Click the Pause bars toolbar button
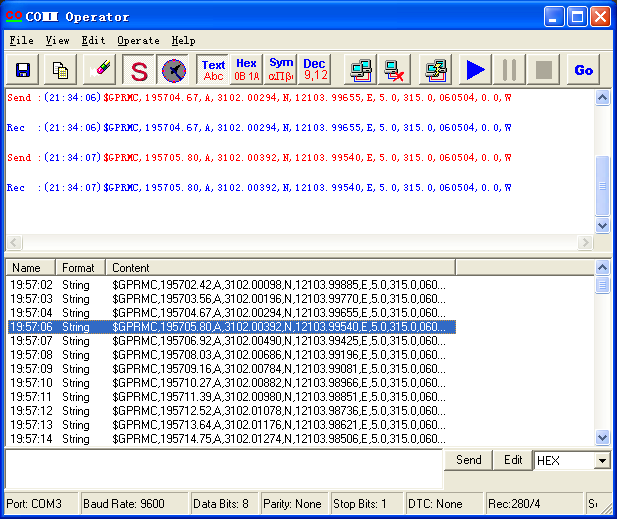The width and height of the screenshot is (617, 519). (x=510, y=70)
